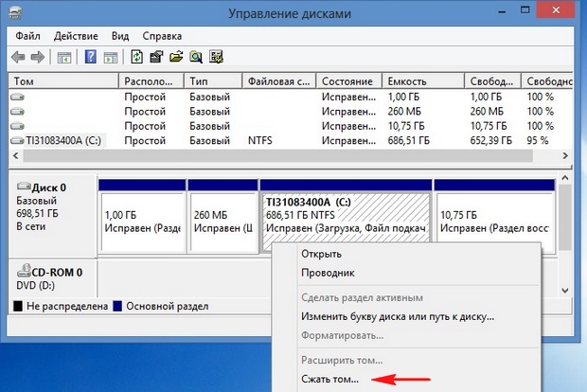Click the disabled Расширить том menu item
The height and width of the screenshot is (392, 587).
pyautogui.click(x=406, y=360)
